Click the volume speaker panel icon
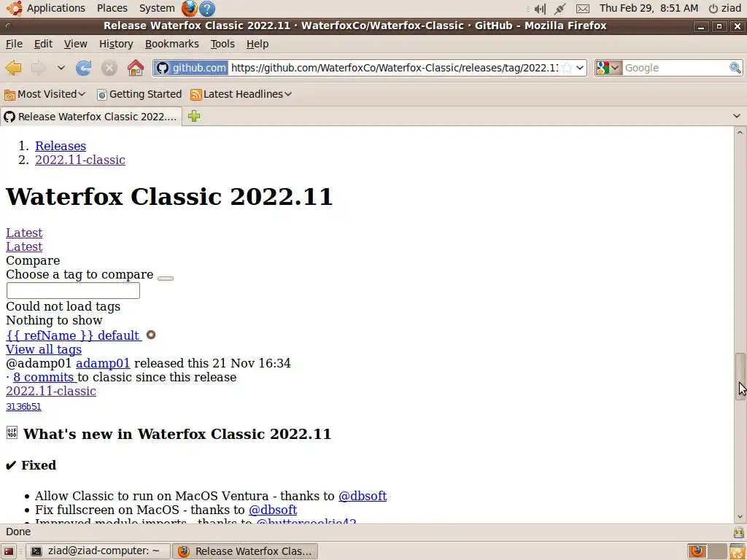Screen dimensions: 747x560 (540, 8)
